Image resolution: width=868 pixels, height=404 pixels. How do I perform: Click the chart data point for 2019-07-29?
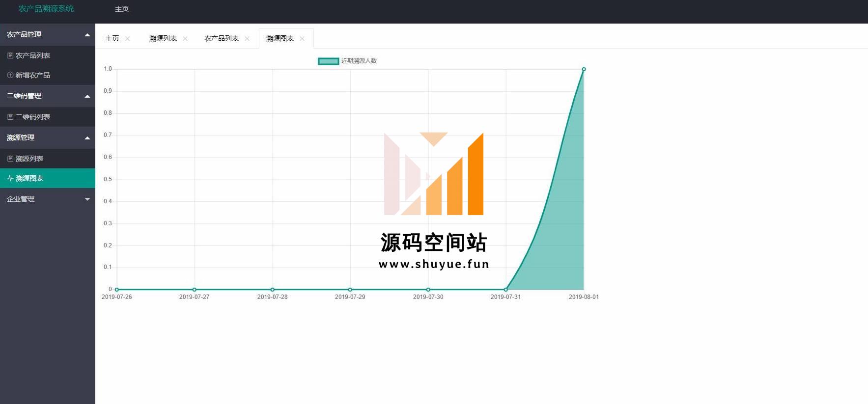(x=350, y=290)
